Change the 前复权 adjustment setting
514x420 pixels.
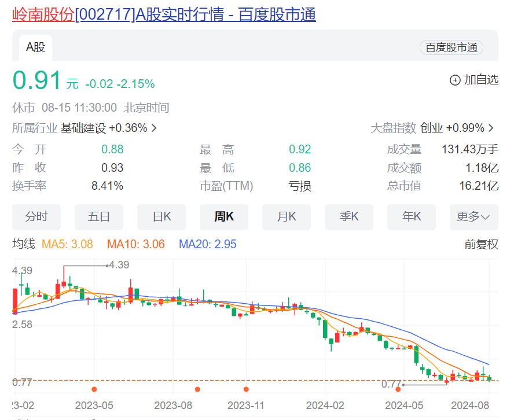[x=481, y=244]
